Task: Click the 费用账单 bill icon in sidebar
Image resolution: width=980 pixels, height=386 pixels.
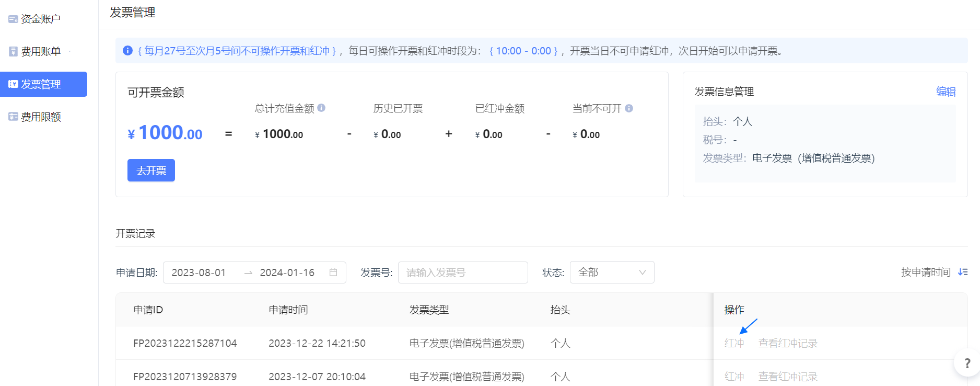Action: click(13, 52)
